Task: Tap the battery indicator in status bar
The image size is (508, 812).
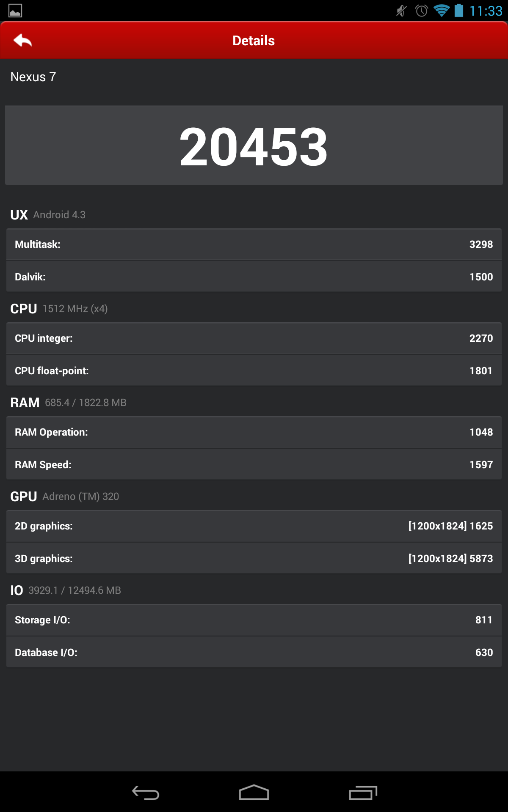Action: (x=458, y=11)
